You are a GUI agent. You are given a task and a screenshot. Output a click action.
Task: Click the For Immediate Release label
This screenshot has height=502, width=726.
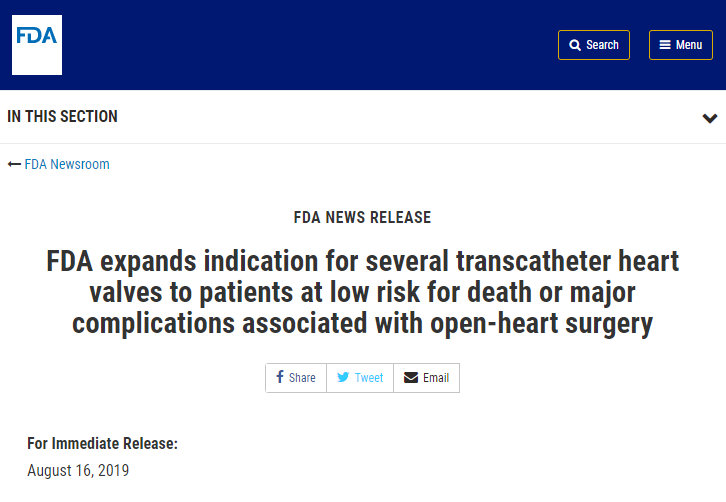click(x=102, y=444)
